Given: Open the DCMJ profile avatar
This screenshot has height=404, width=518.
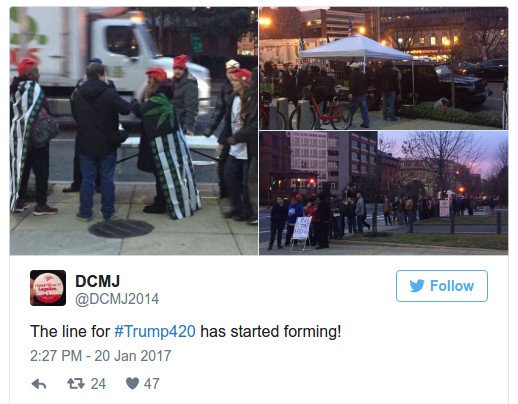Looking at the screenshot, I should click(x=48, y=288).
